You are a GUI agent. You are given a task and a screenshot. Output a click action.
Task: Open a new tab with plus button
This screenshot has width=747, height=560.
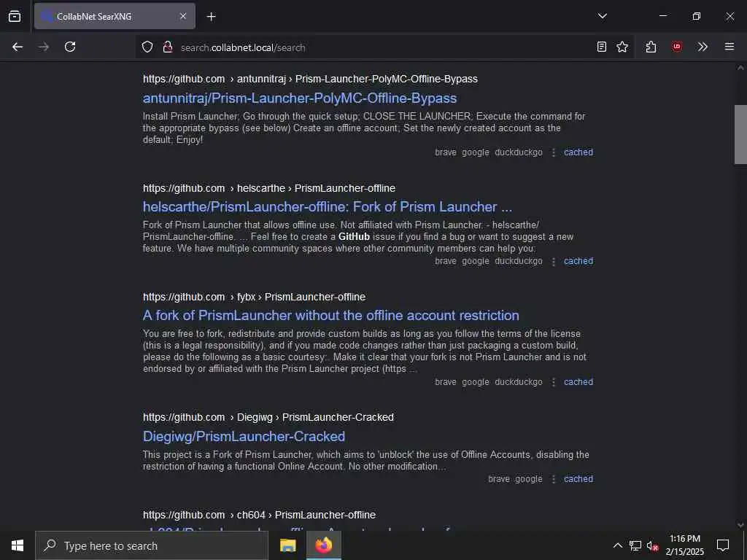[212, 17]
